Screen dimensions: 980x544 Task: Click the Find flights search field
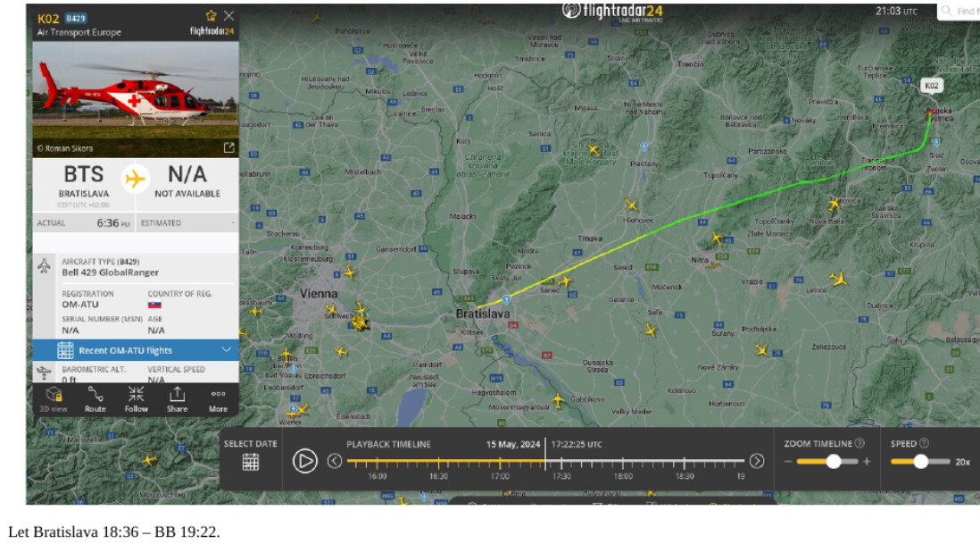(959, 12)
